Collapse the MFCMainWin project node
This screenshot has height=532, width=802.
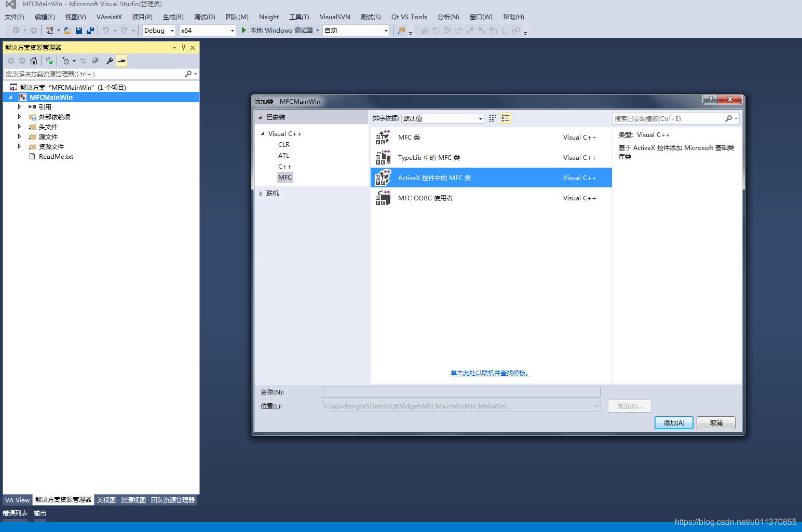pos(10,97)
